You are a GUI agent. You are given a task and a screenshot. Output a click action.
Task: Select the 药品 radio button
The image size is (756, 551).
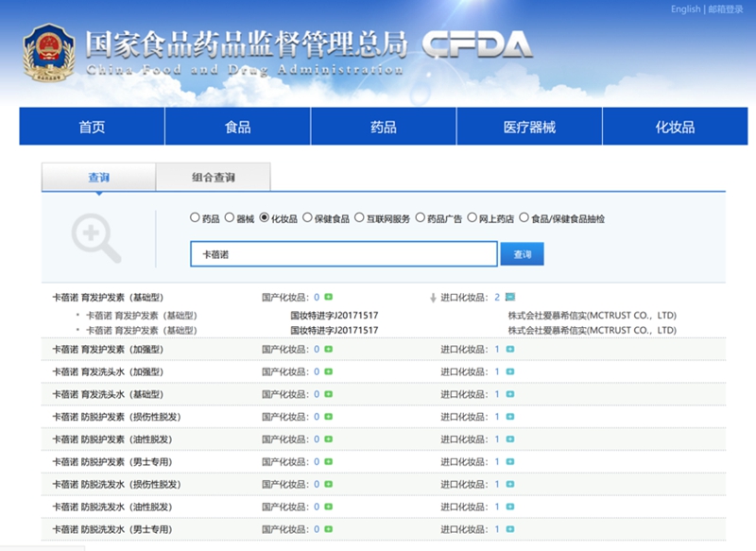coord(195,218)
